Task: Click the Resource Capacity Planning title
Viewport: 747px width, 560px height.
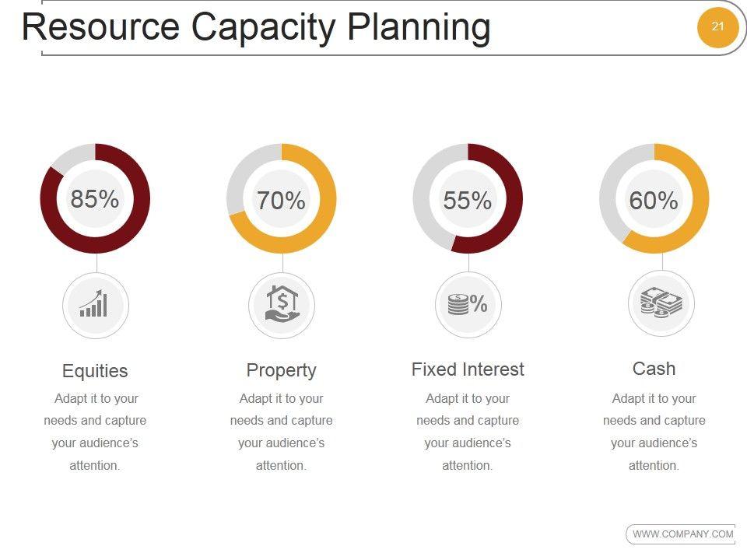Action: pyautogui.click(x=256, y=28)
